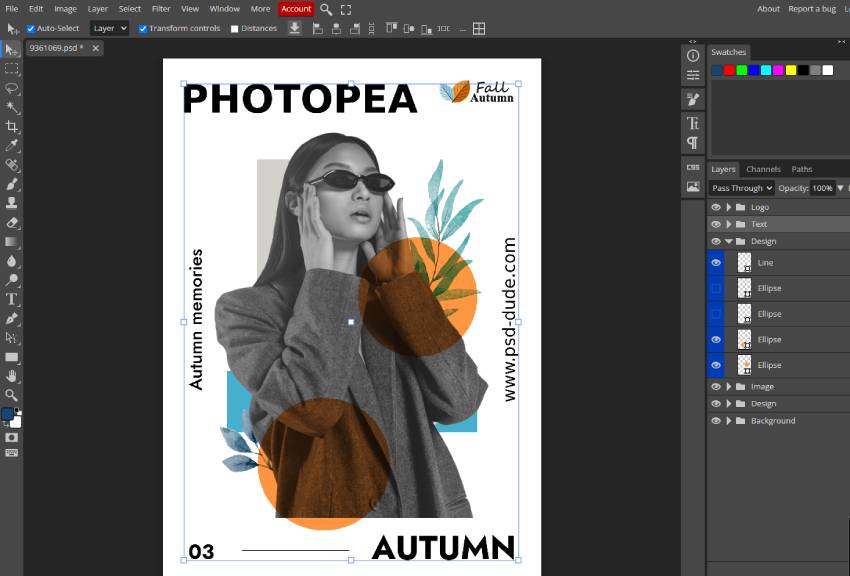Select the Rectangle Select tool

click(11, 69)
